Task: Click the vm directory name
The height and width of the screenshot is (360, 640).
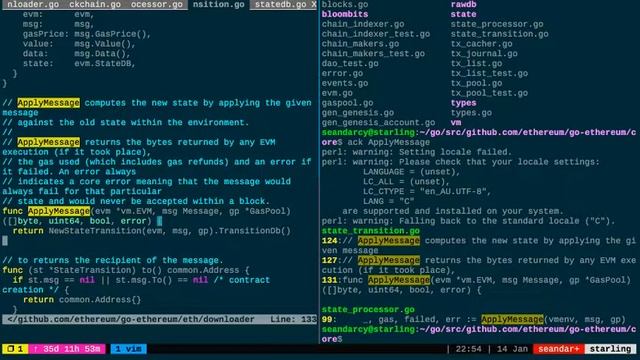Action: (456, 122)
